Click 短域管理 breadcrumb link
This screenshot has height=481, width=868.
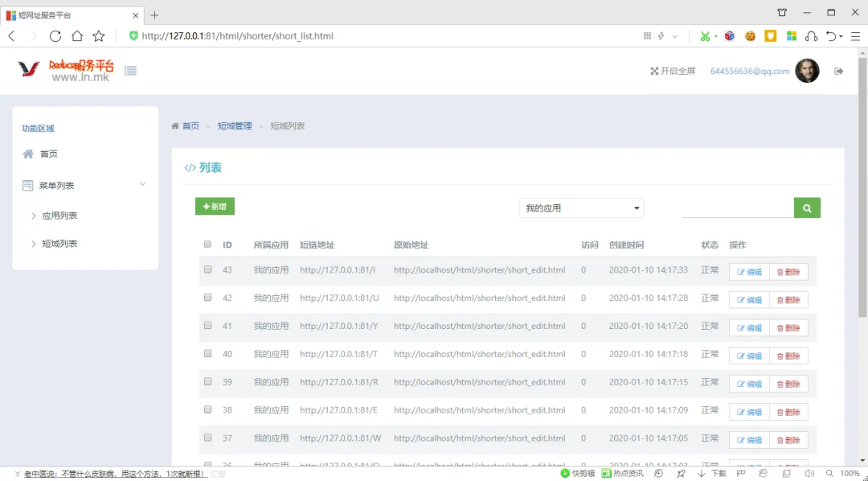click(x=235, y=126)
